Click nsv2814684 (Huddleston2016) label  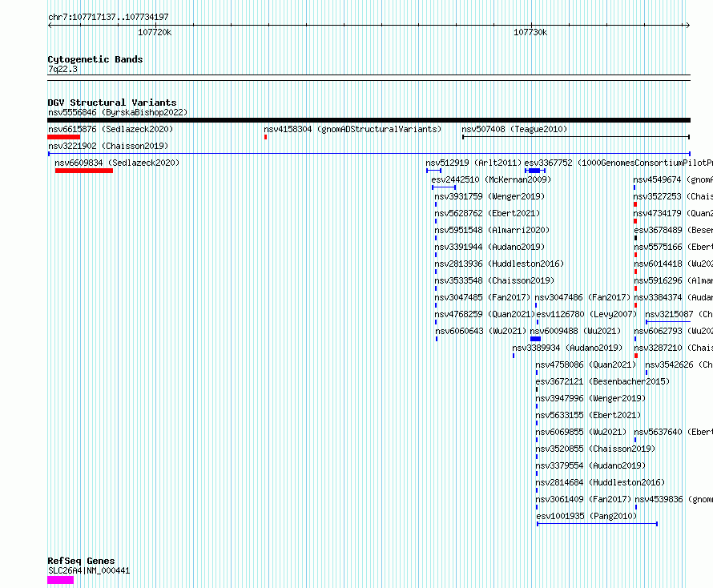pyautogui.click(x=600, y=482)
